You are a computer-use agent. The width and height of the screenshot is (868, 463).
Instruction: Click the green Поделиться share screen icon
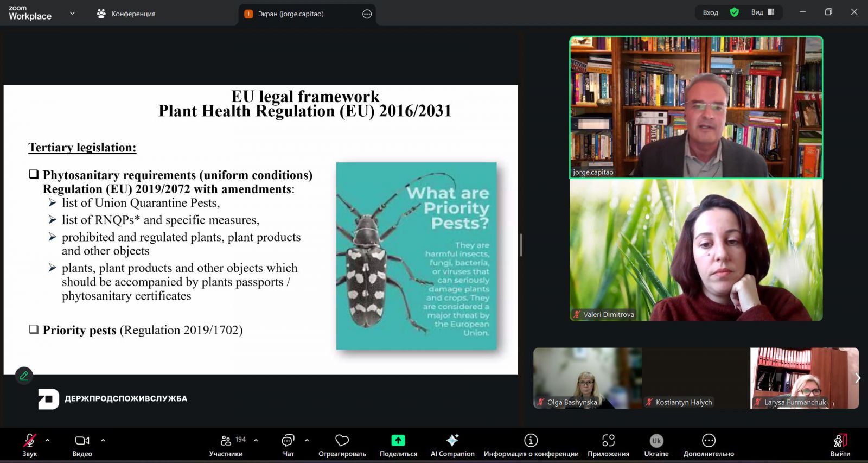point(398,440)
